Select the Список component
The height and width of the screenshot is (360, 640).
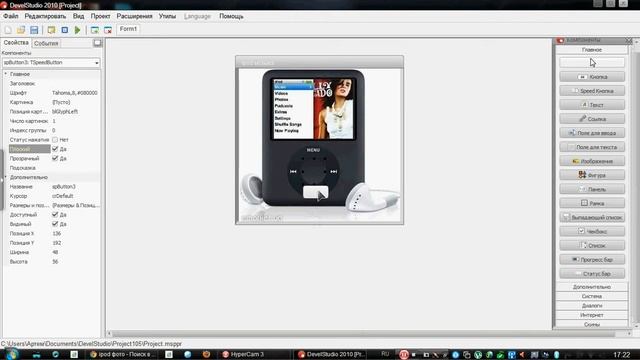tap(592, 245)
